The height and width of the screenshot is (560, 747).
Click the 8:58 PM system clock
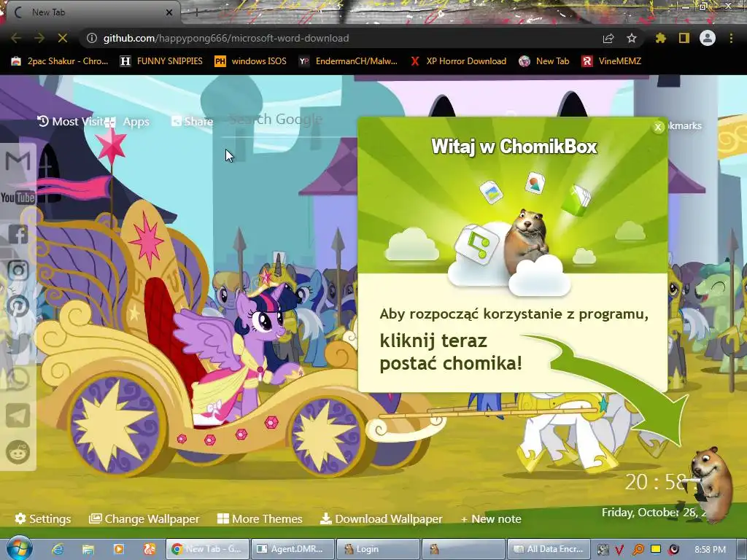711,550
